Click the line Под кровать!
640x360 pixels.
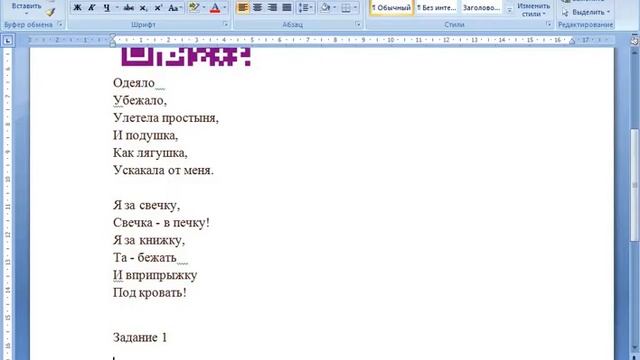click(150, 293)
